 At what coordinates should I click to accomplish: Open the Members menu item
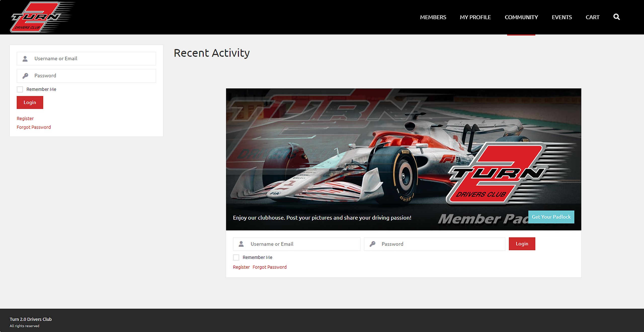pyautogui.click(x=433, y=17)
